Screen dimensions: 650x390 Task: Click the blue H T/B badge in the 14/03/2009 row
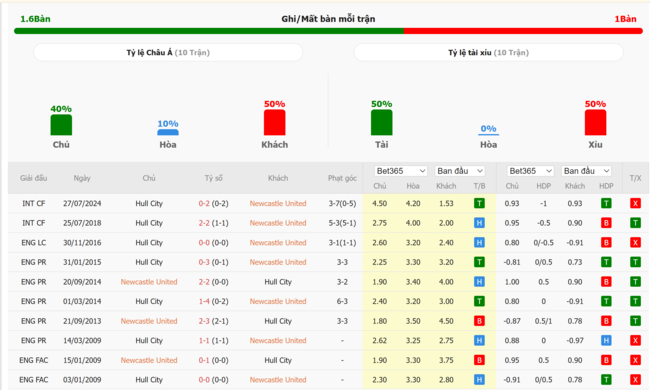coord(479,340)
